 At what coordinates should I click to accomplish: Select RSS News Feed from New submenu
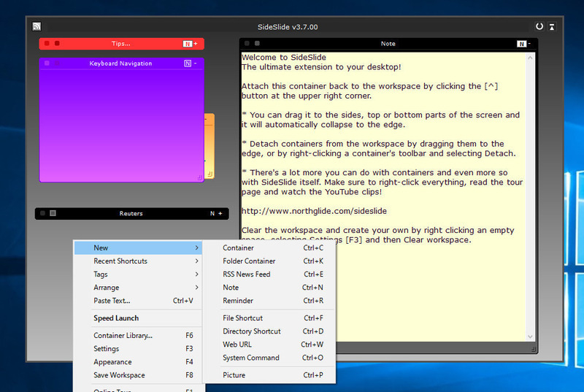[x=247, y=274]
